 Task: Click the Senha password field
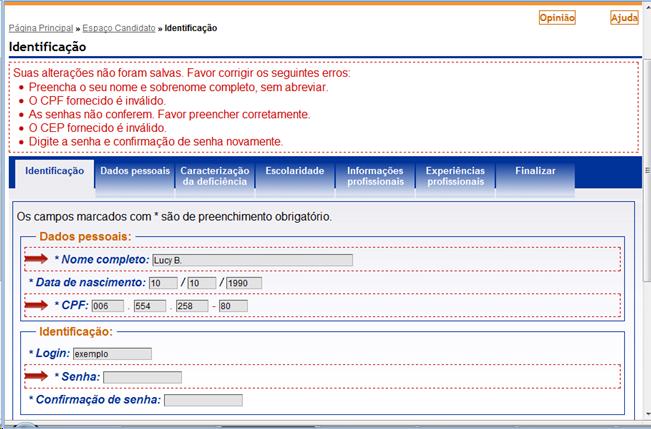142,377
